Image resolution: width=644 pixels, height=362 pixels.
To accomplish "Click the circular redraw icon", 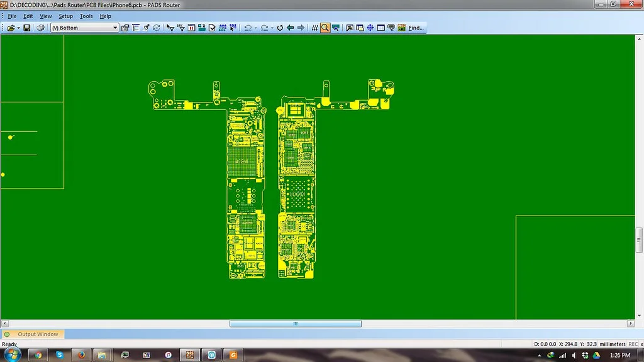I will pos(280,28).
